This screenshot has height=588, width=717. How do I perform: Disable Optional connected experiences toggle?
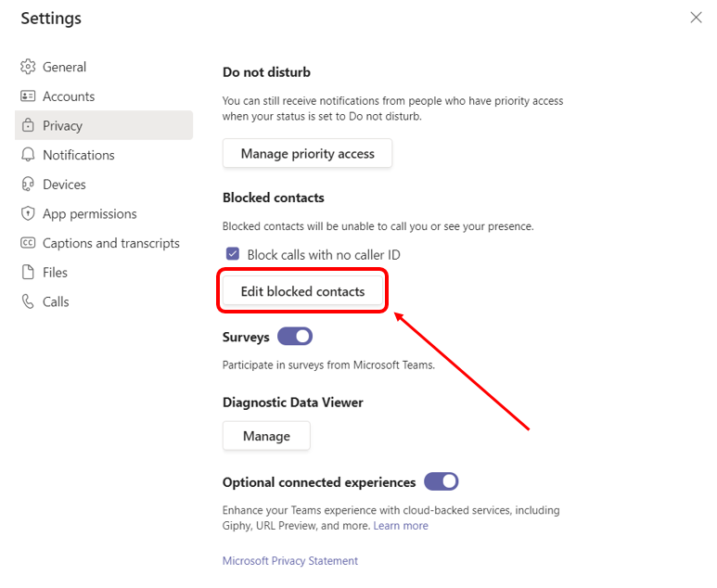442,481
